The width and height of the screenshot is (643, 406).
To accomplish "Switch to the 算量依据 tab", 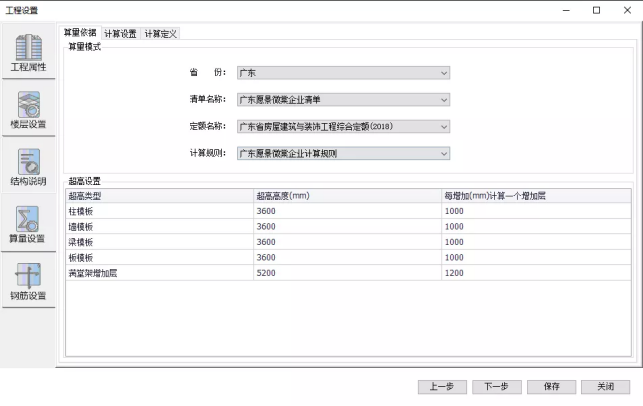I will 80,33.
